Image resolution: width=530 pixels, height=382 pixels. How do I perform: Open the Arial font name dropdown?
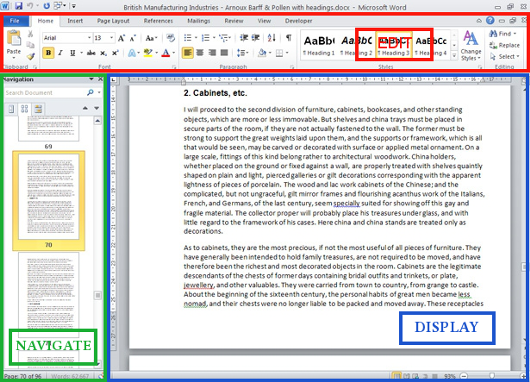point(67,38)
